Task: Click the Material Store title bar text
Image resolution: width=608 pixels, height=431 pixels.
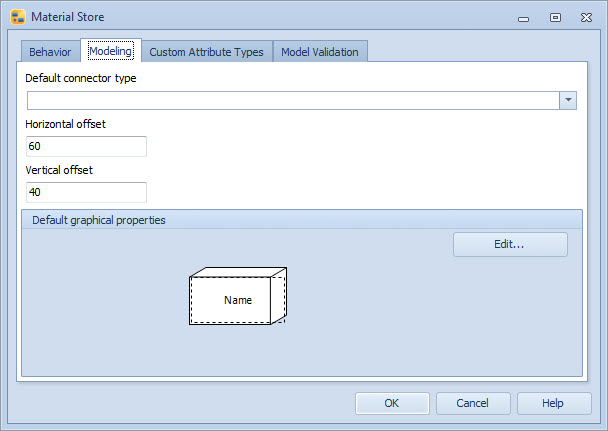Action: 67,17
